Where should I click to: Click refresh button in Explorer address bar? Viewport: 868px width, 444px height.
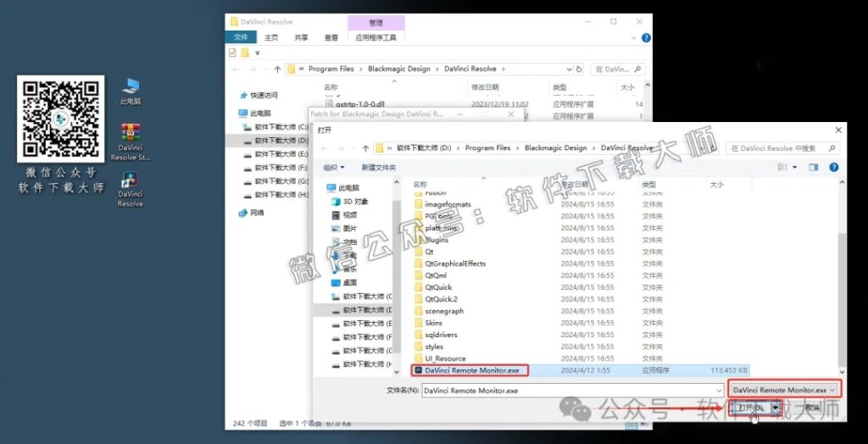click(x=579, y=69)
